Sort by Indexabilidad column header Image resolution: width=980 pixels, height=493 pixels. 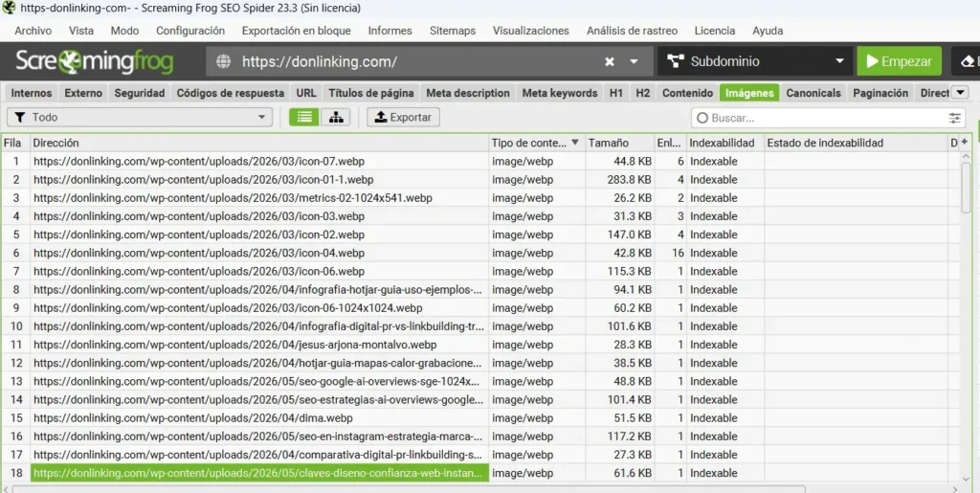pos(725,143)
